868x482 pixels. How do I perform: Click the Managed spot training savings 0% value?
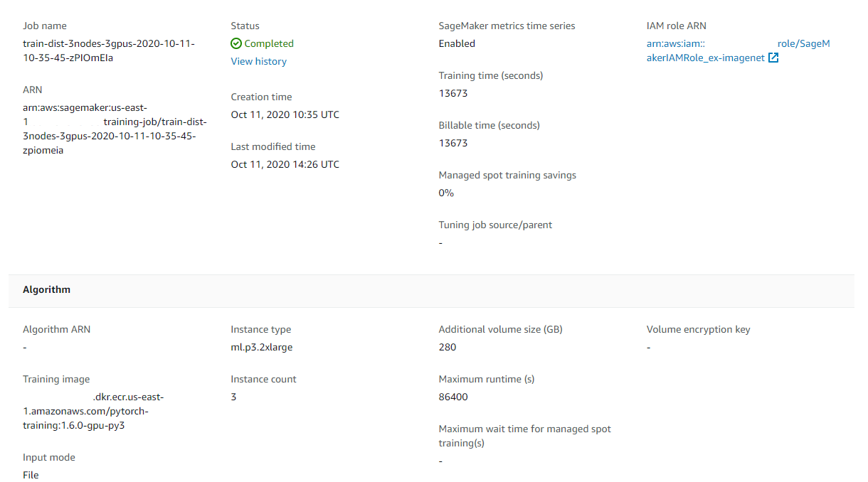[x=446, y=193]
